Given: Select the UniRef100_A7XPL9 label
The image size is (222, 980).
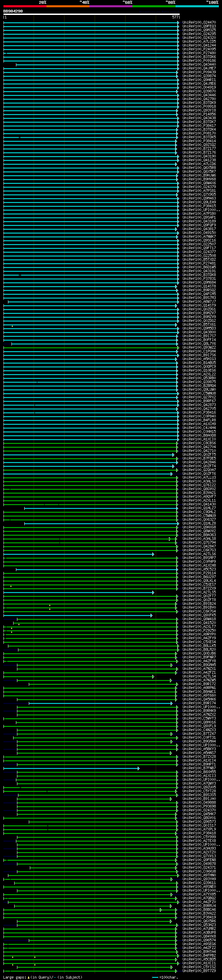Looking at the screenshot, I should tap(199, 829).
